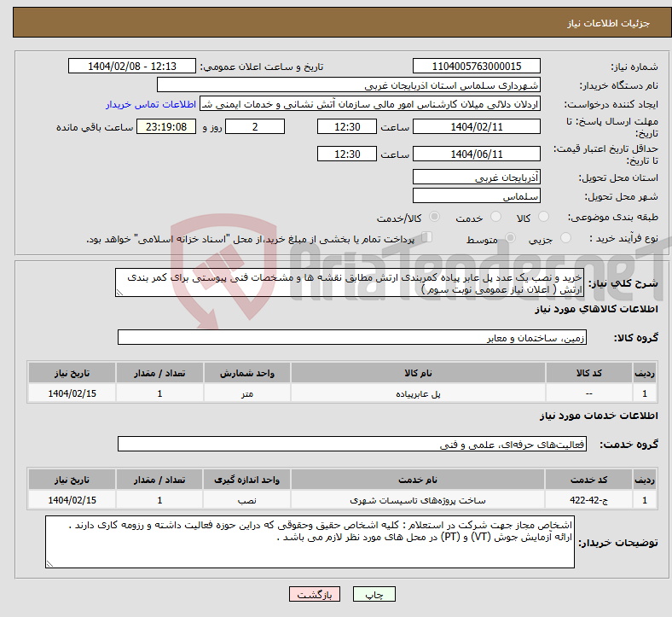Toggle the Islamic treasury payment checkbox
Image resolution: width=672 pixels, height=617 pixels.
pyautogui.click(x=427, y=237)
